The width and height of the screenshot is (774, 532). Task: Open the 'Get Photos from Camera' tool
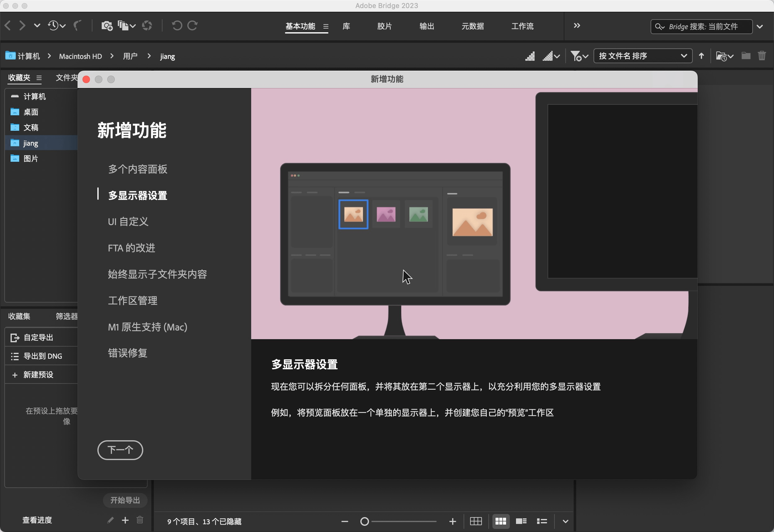coord(106,26)
